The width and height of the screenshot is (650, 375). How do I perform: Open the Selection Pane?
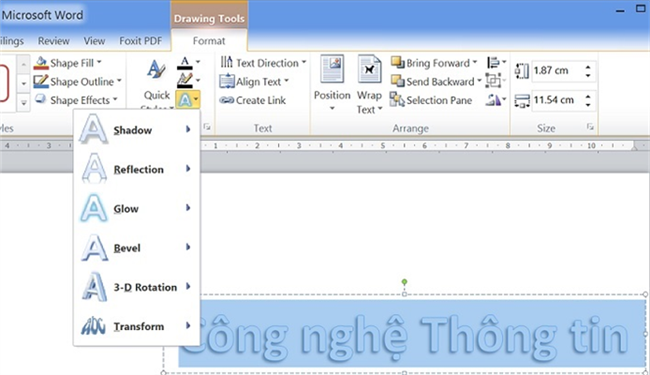[x=431, y=100]
